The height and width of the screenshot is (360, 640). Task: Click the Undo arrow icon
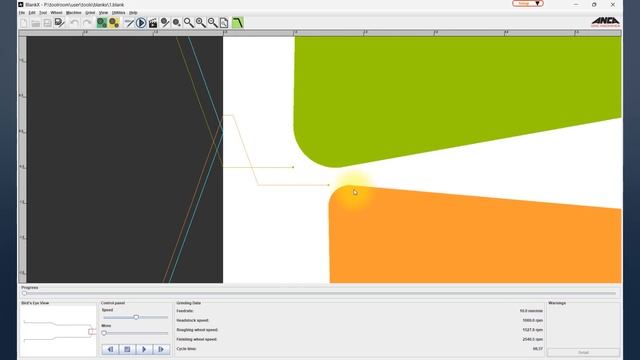74,23
